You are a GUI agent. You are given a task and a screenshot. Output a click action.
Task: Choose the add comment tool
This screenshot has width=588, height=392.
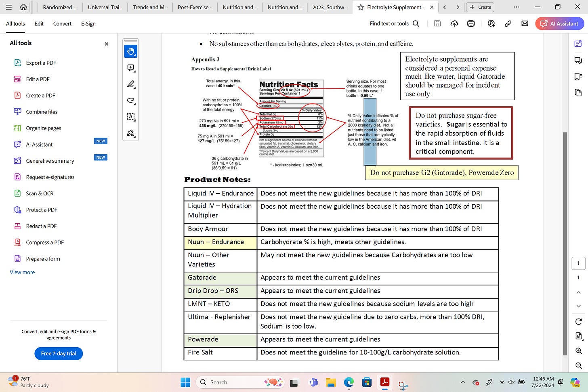tap(130, 68)
